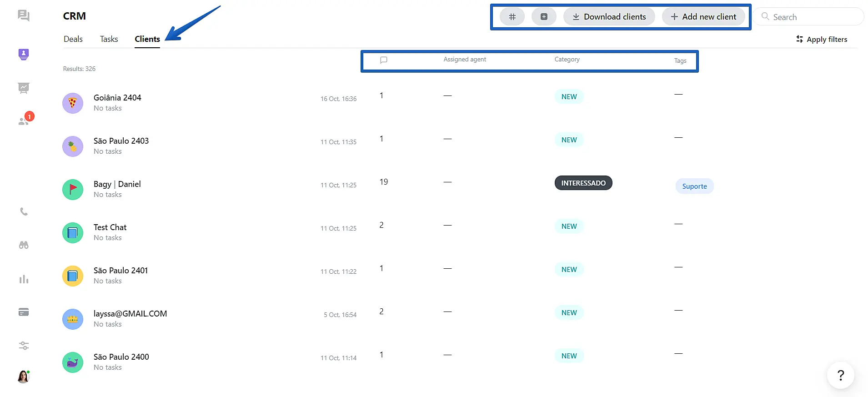Open the settings sliders sidebar icon

coord(24,346)
